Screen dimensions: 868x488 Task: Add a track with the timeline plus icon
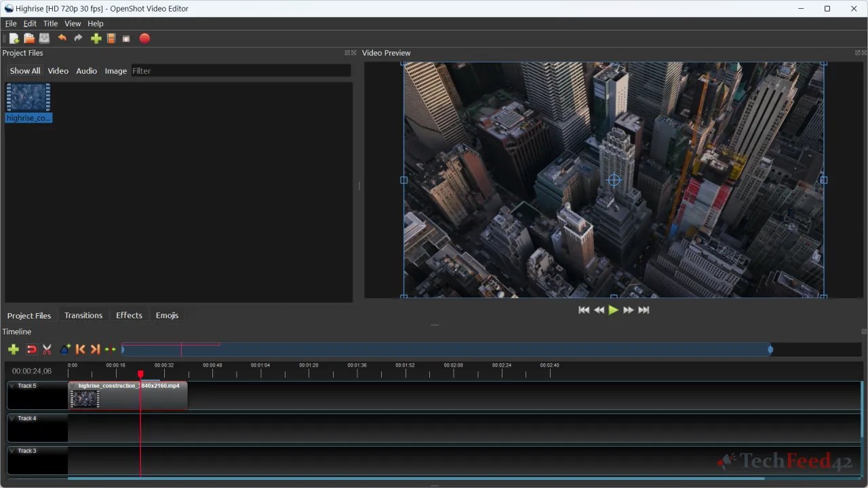coord(14,349)
